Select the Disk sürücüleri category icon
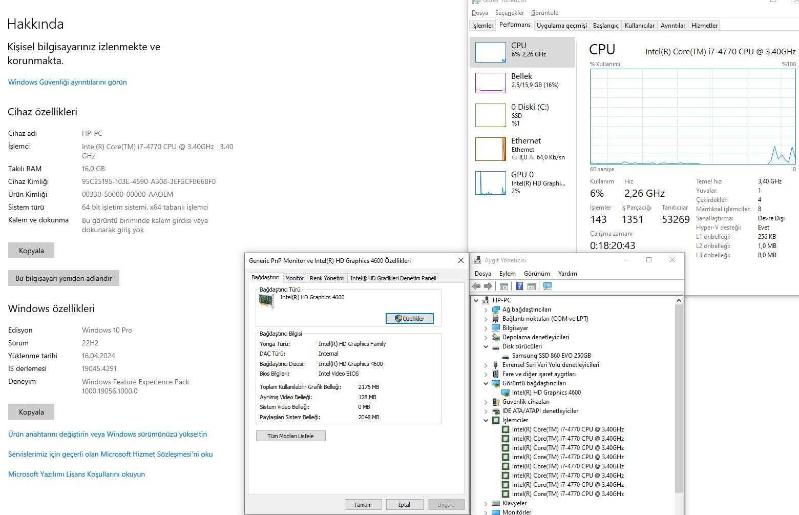Image resolution: width=799 pixels, height=515 pixels. (496, 346)
